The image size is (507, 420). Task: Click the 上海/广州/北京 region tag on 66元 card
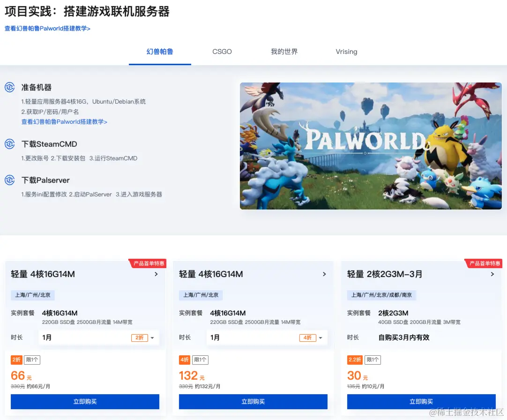pos(33,295)
